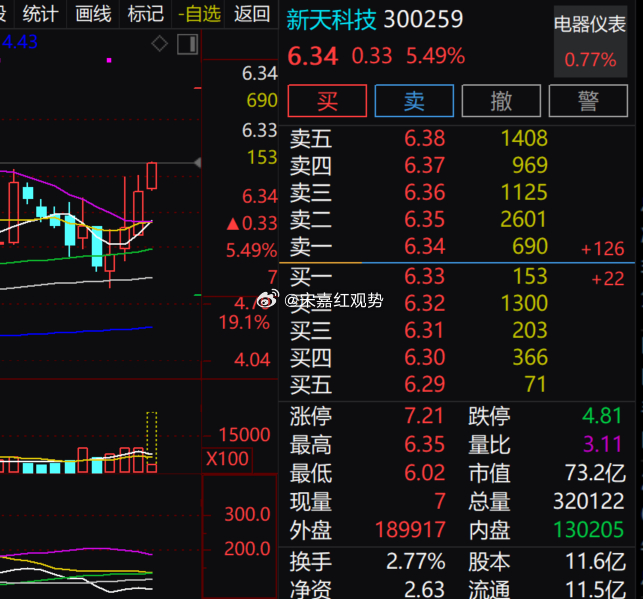Click the latest red candlestick on chart

[152, 176]
